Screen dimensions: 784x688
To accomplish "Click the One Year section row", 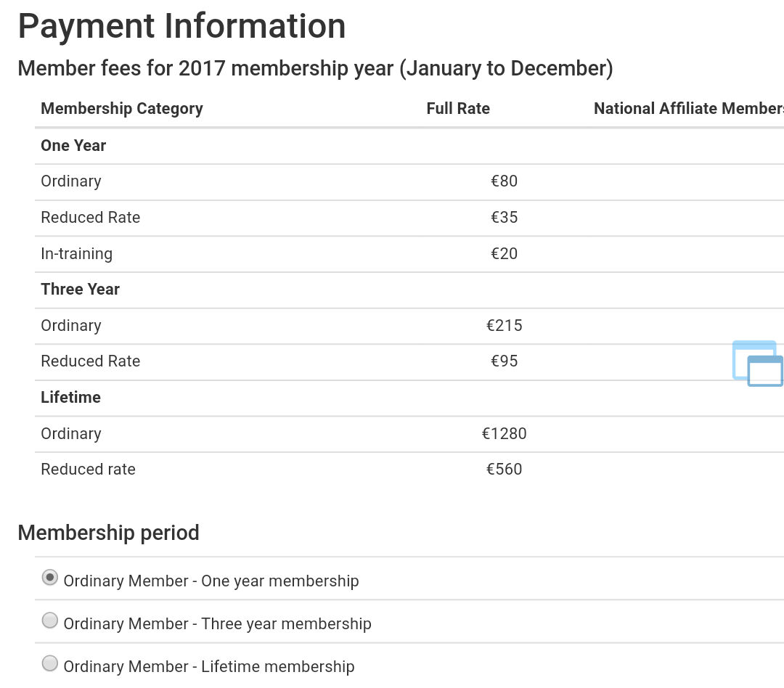I will coord(409,145).
